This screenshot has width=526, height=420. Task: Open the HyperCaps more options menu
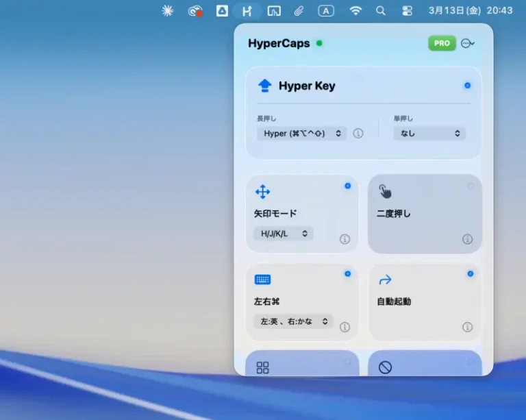[468, 43]
